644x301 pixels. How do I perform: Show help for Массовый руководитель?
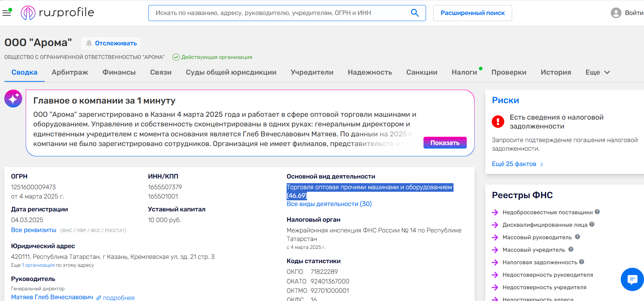[x=578, y=237]
